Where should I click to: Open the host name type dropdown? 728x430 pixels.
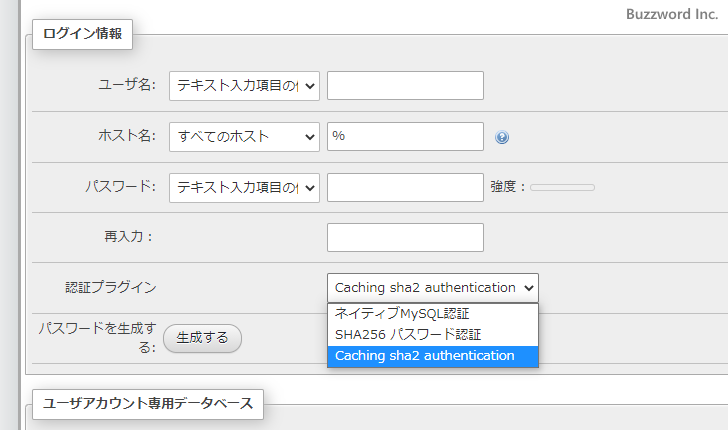(x=244, y=137)
